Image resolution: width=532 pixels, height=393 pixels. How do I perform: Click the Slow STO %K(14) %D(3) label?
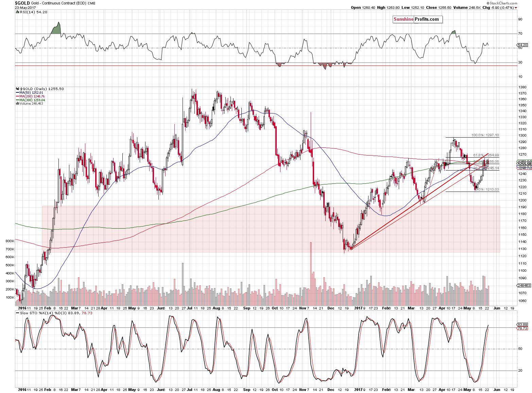(43, 313)
